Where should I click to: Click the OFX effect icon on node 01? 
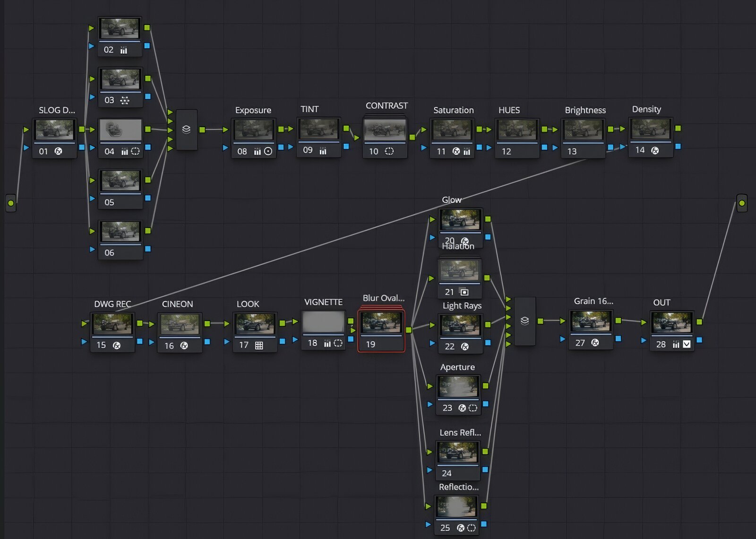58,151
